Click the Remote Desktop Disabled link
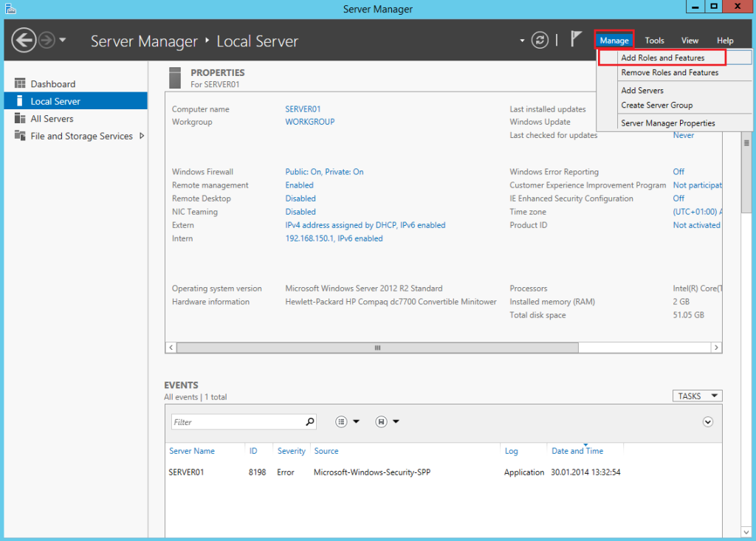 tap(300, 199)
